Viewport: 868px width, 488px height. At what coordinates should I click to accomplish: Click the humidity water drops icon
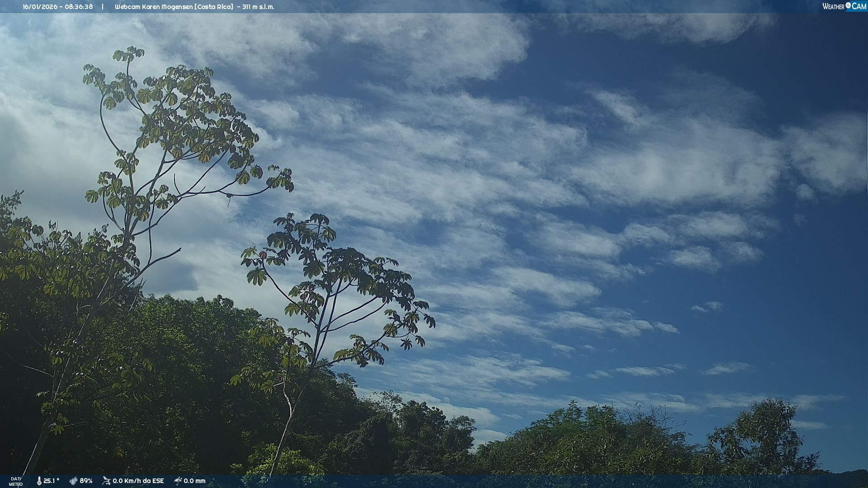pyautogui.click(x=73, y=481)
